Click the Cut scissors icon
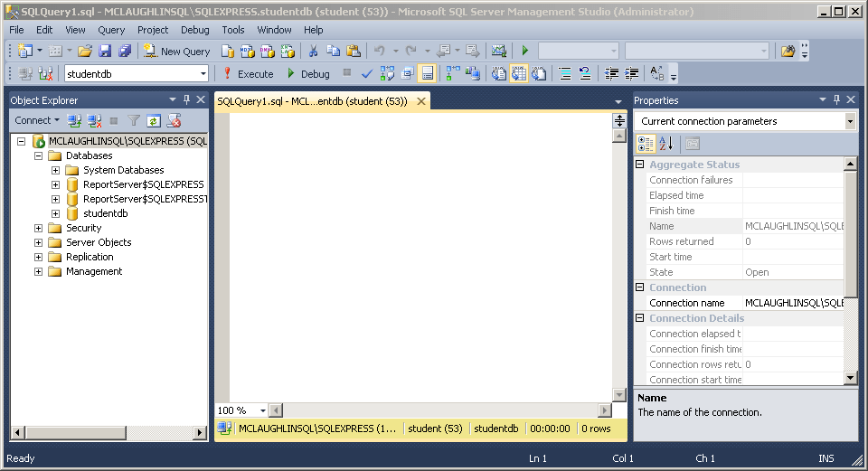Screen dimensions: 868x471 314,51
